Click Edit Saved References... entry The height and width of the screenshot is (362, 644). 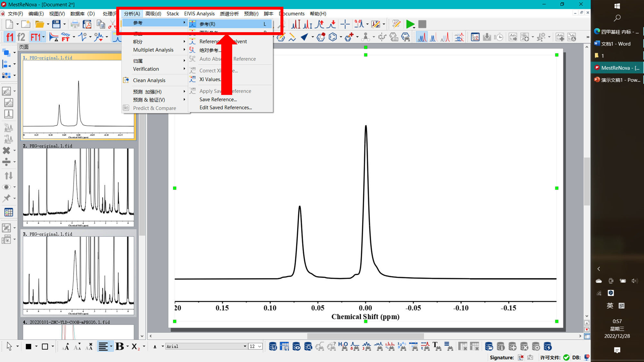point(225,107)
